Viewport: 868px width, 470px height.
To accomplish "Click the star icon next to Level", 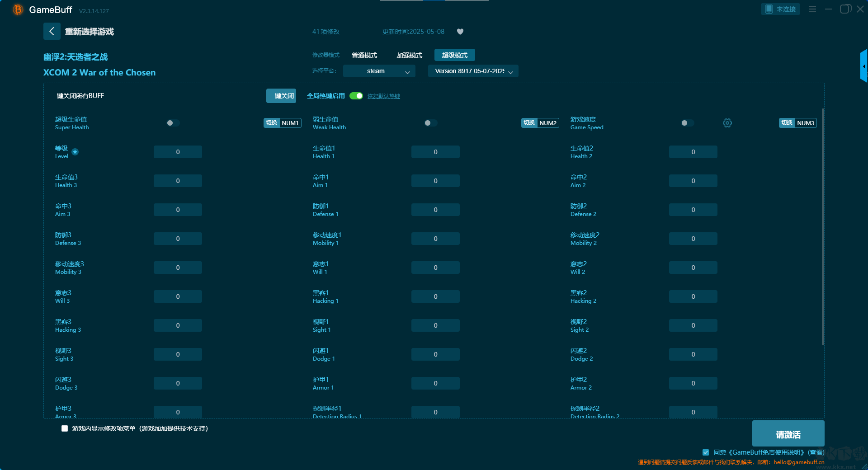I will 75,152.
